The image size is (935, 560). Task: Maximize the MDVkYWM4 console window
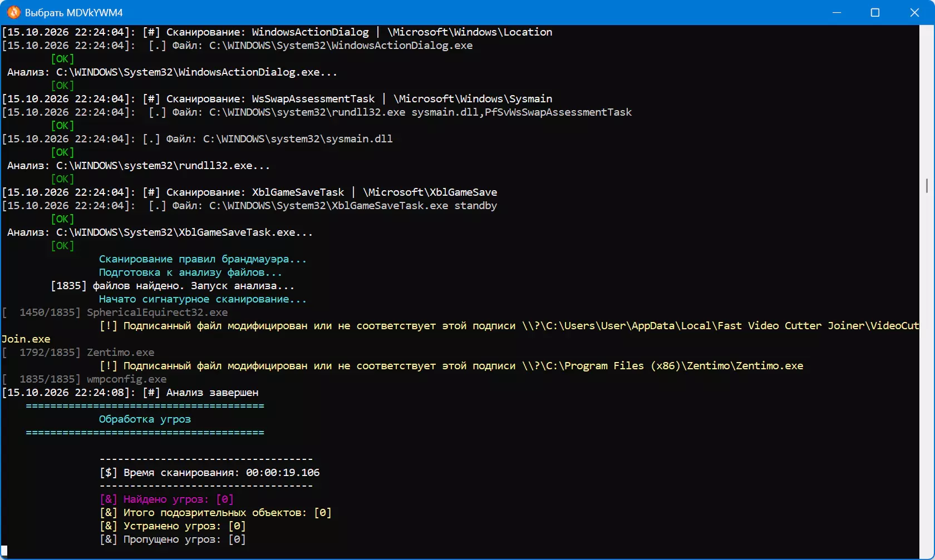(x=875, y=12)
